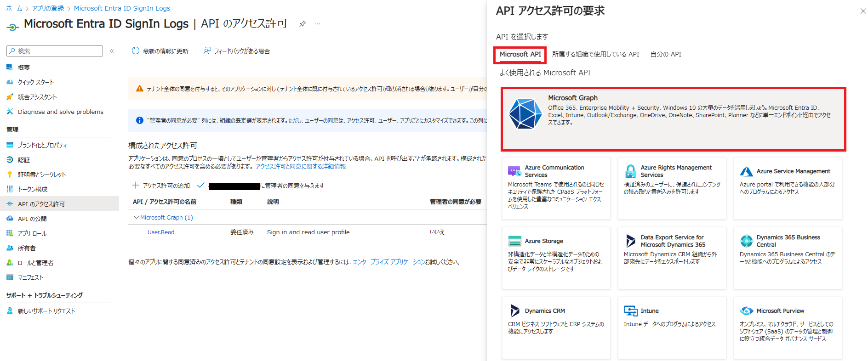
Task: Click the pin icon beside page title
Action: coord(302,24)
